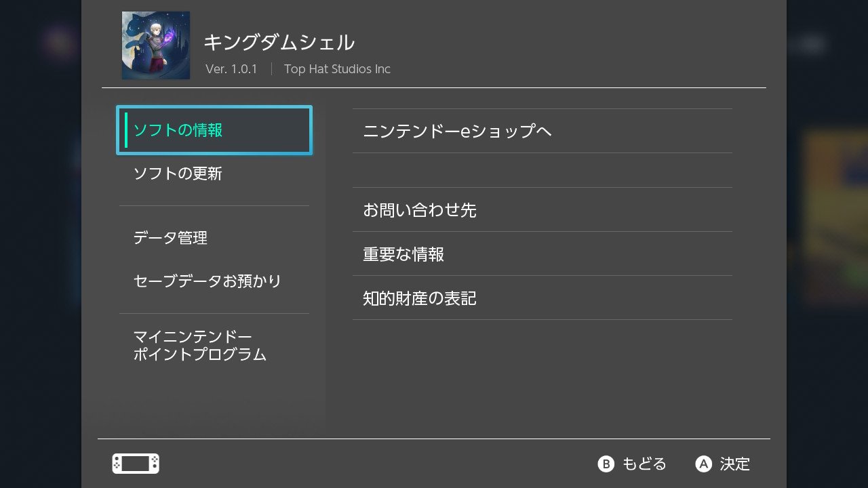Click the Ver. 1.0.1 version label

(x=231, y=69)
